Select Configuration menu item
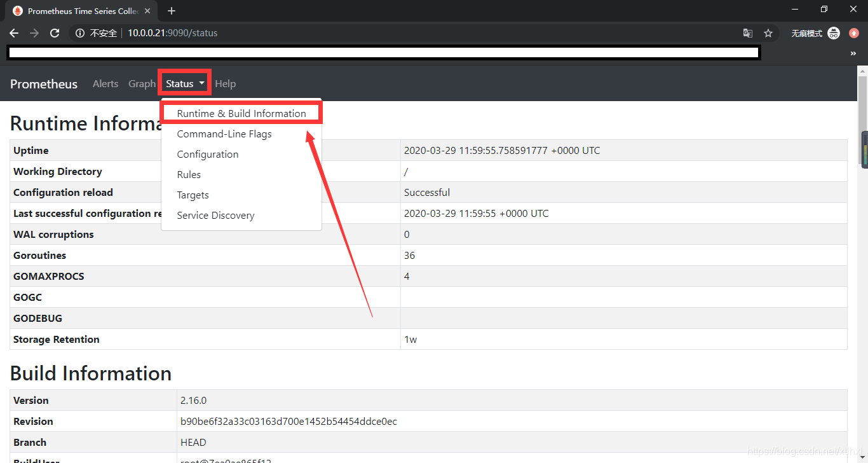The height and width of the screenshot is (463, 868). [x=241, y=154]
